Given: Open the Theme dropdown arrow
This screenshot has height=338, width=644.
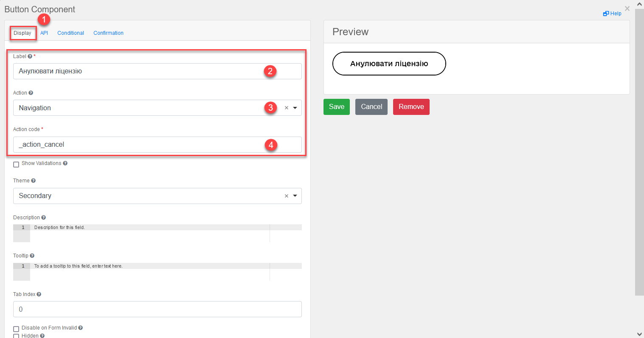Looking at the screenshot, I should pos(295,196).
